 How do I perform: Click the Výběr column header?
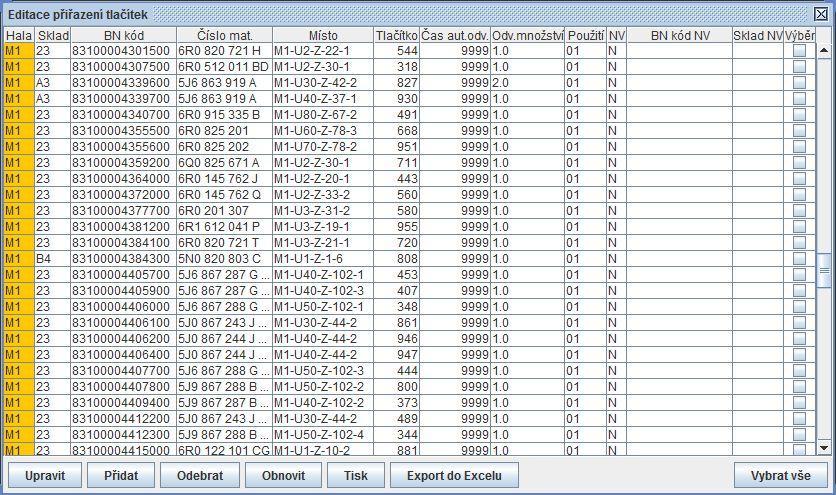click(x=799, y=35)
